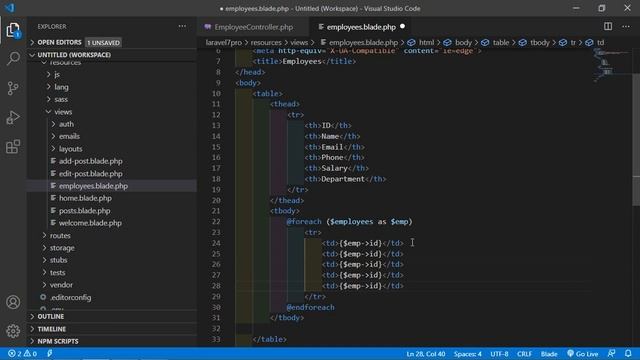
Task: Go to line via Ln 28, Col 40
Action: click(x=425, y=354)
